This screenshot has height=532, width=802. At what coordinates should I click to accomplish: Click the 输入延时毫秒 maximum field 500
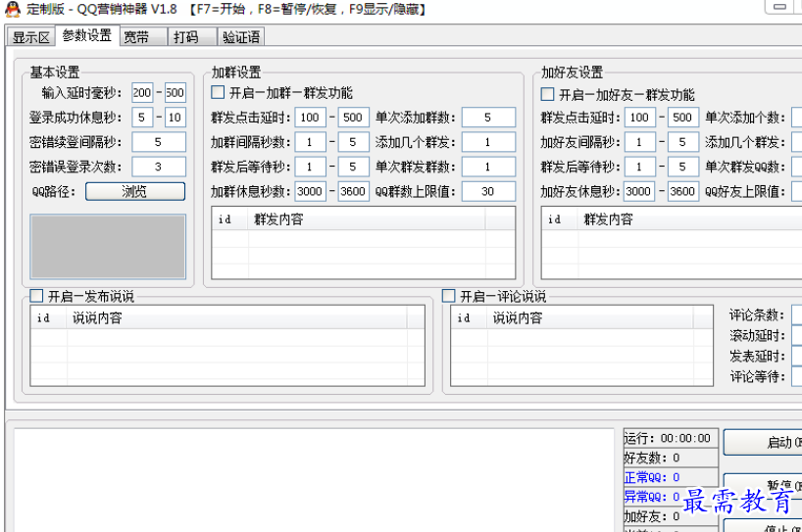tap(175, 92)
